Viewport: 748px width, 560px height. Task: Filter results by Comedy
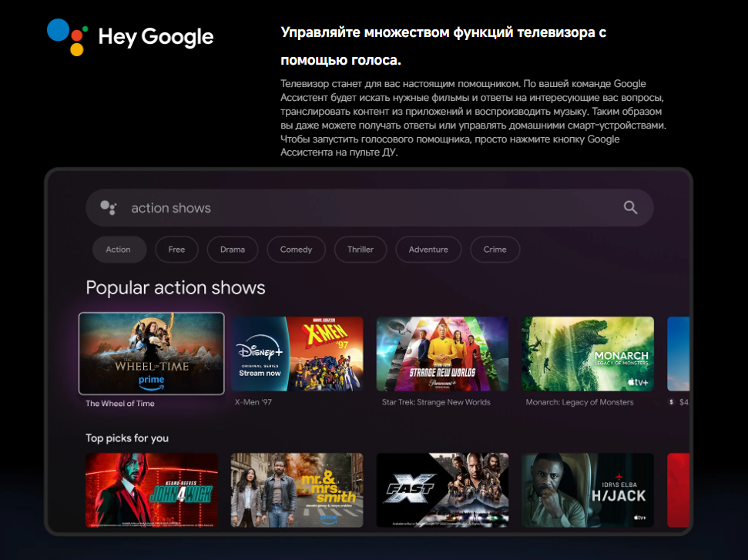[296, 250]
